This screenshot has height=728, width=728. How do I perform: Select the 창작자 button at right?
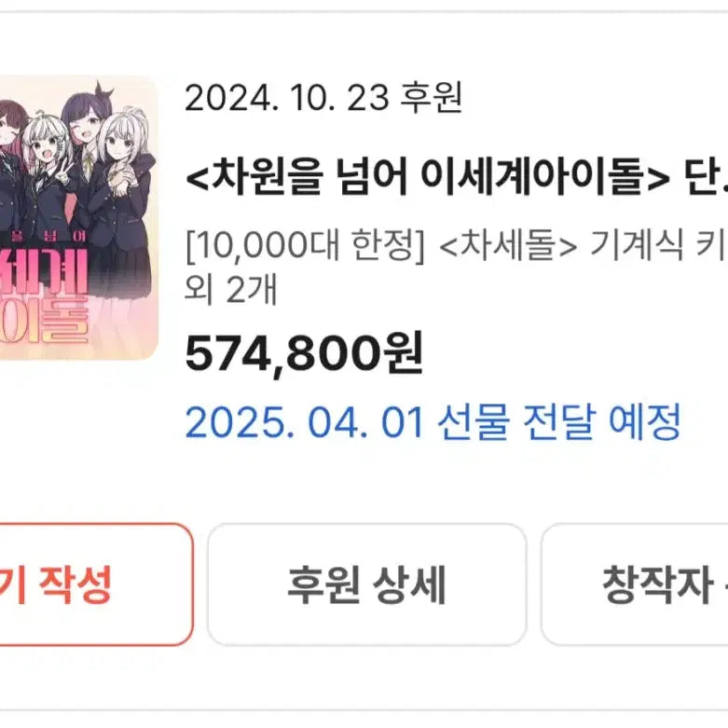tap(635, 584)
